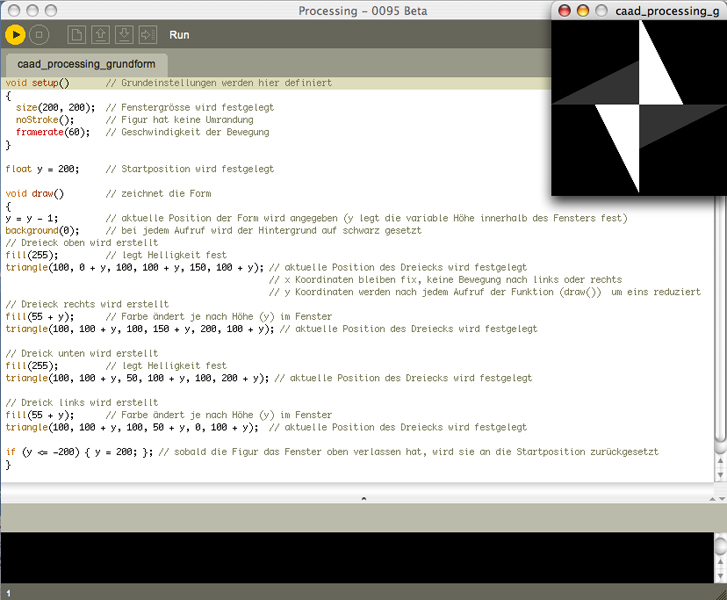727x600 pixels.
Task: Click the editor scrollbar up arrow
Action: (x=720, y=460)
